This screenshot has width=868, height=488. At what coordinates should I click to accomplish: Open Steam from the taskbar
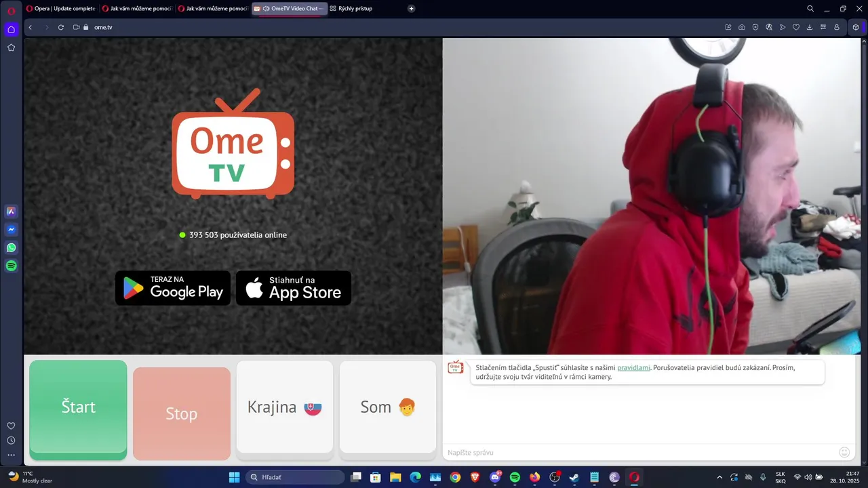pos(574,477)
